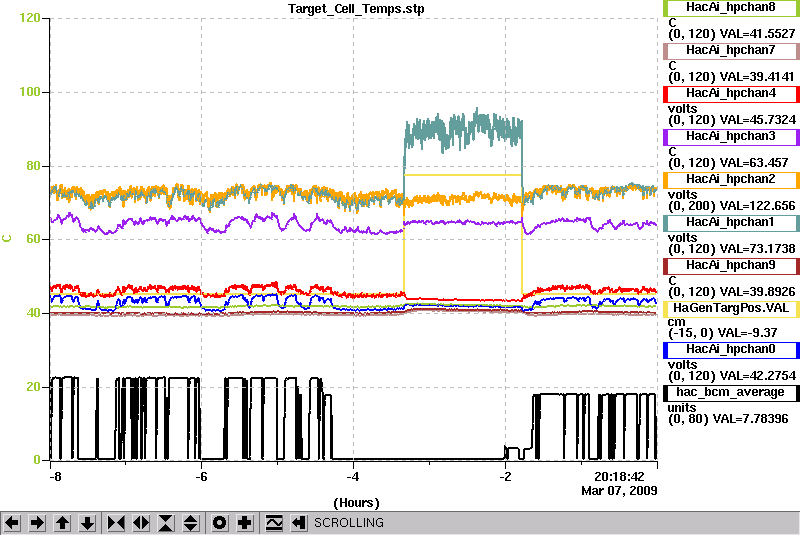The image size is (800, 535).
Task: Select the dark red HacAi_hpchan9 legend
Action: [x=731, y=266]
